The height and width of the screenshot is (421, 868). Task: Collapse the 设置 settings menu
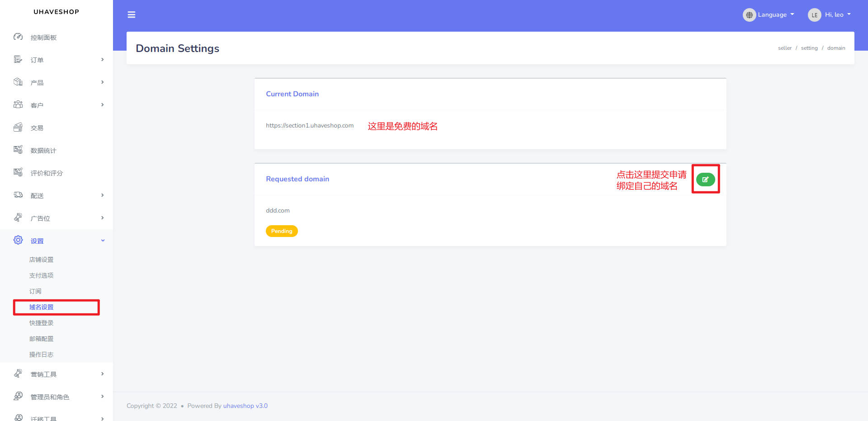[103, 241]
